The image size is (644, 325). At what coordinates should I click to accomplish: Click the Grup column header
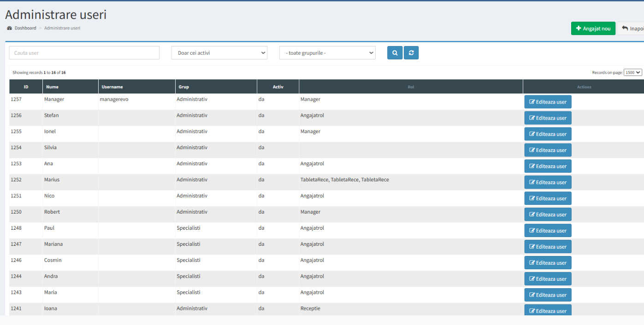[183, 87]
